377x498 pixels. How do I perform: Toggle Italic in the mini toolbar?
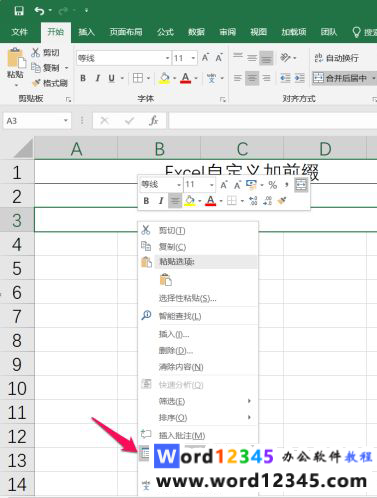pyautogui.click(x=161, y=201)
